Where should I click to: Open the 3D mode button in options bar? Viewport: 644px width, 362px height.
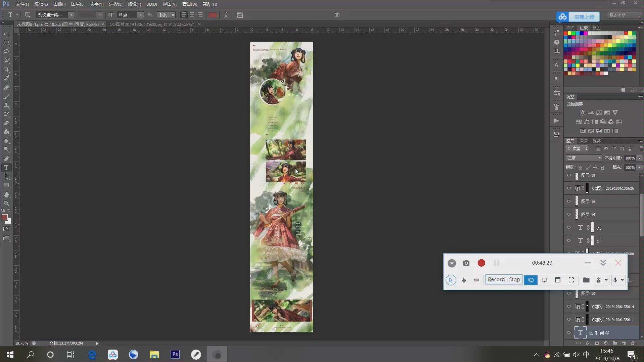point(337,15)
